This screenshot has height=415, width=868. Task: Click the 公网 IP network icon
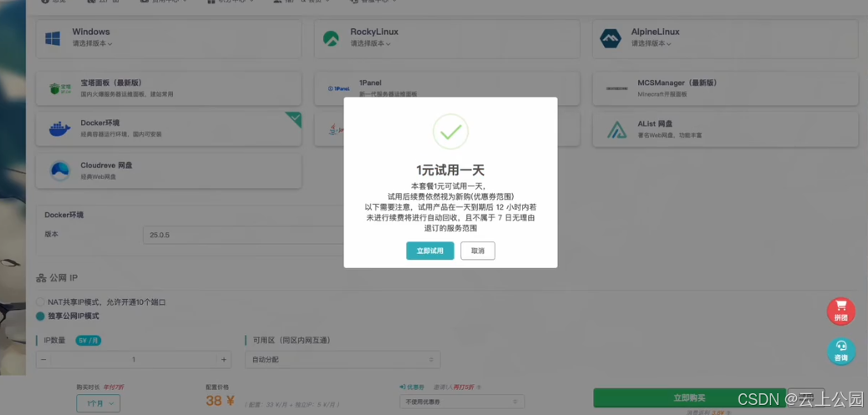point(41,278)
